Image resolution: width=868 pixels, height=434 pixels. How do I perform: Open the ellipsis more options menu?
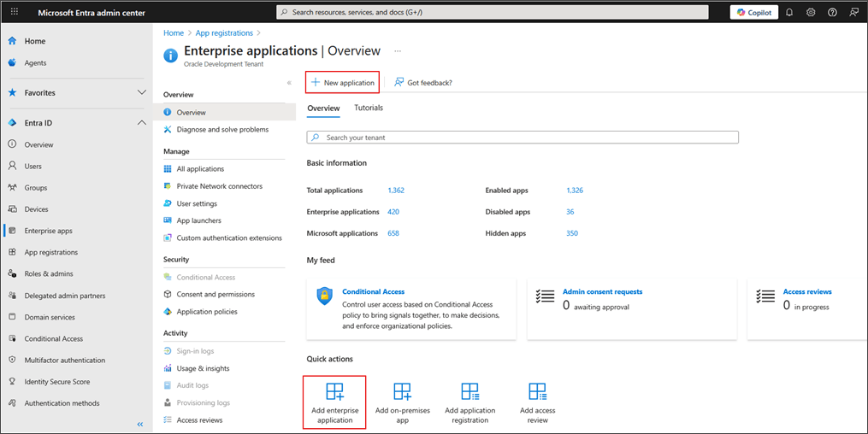pyautogui.click(x=398, y=51)
